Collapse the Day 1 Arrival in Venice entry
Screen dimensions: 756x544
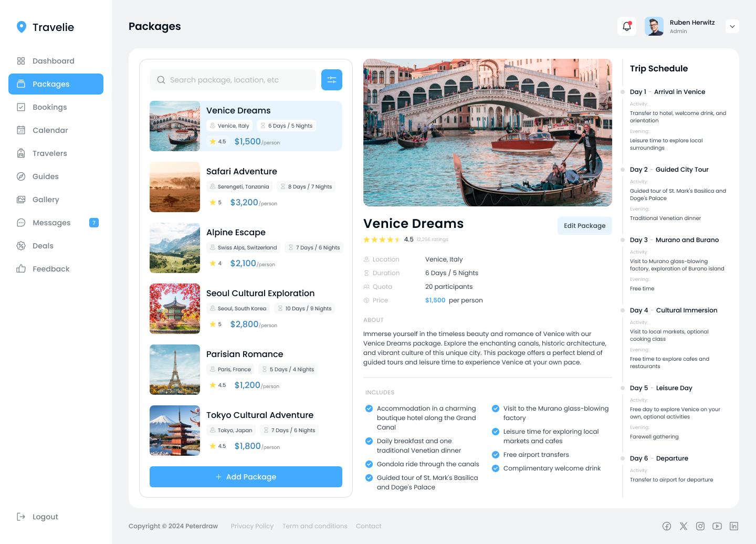(x=667, y=91)
